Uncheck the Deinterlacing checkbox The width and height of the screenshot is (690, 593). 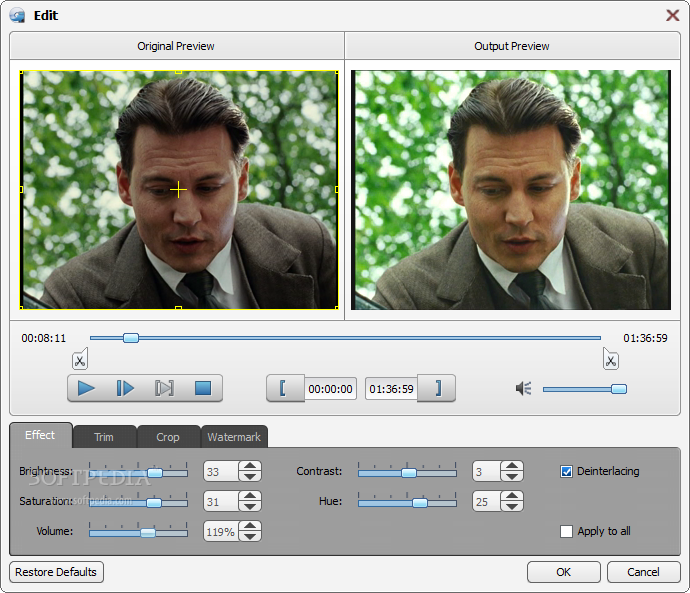pyautogui.click(x=566, y=472)
